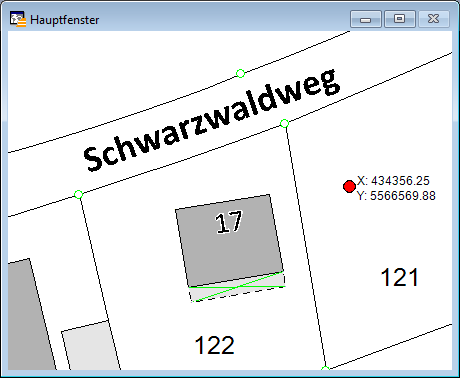Screen dimensions: 460x378
Task: Click the Schwarzwaldweg street name
Action: coord(212,120)
